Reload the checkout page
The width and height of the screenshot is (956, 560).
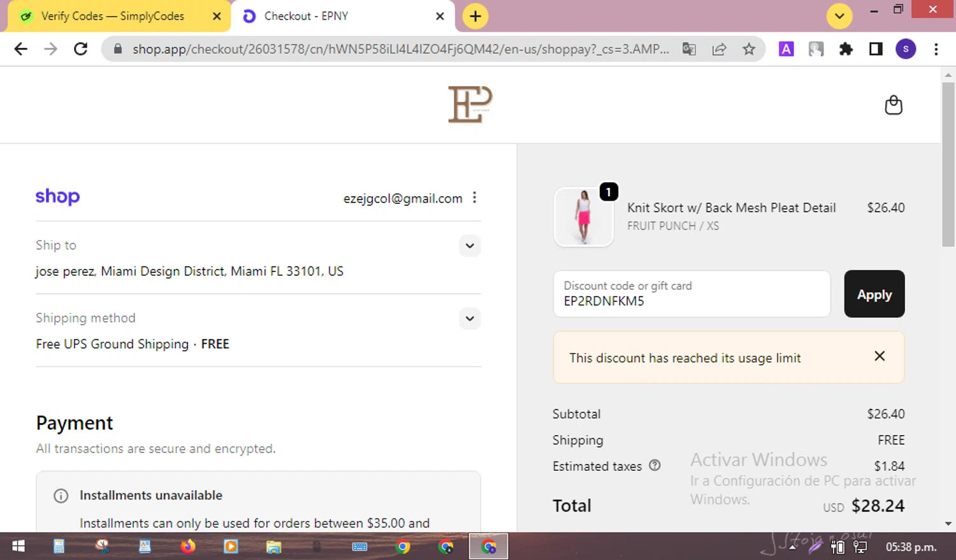pyautogui.click(x=81, y=49)
